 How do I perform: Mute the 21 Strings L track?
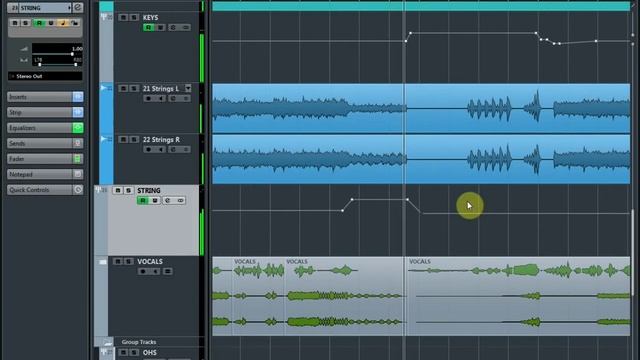click(x=123, y=89)
